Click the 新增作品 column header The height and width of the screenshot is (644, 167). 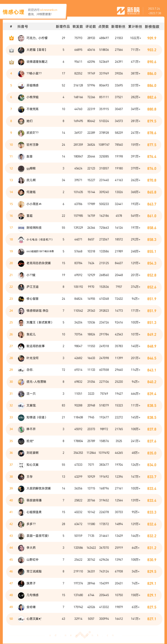[63, 26]
